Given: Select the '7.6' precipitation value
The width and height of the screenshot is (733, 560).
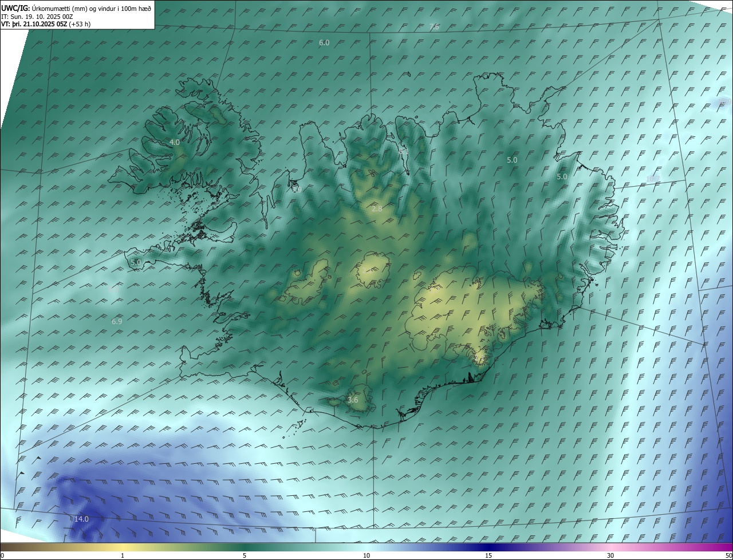Looking at the screenshot, I should point(434,27).
